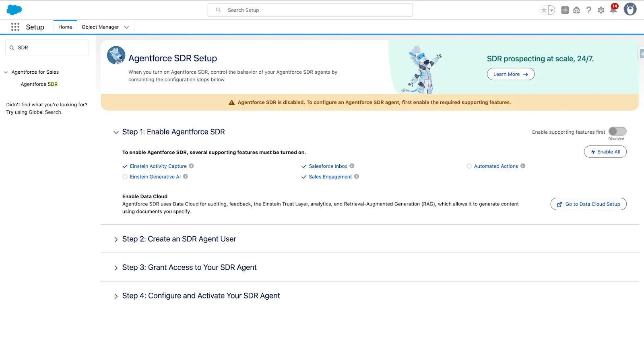Open the user profile avatar
The width and height of the screenshot is (644, 356).
click(630, 9)
